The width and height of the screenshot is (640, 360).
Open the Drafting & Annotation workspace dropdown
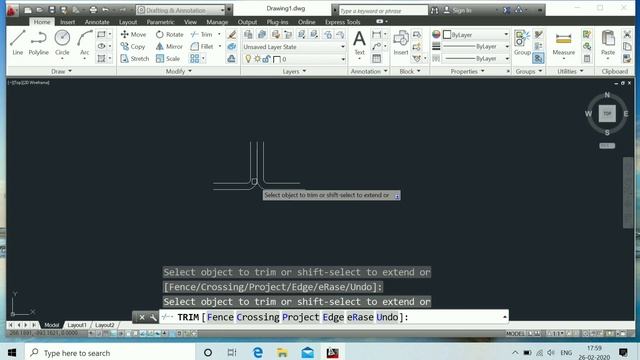click(x=181, y=10)
